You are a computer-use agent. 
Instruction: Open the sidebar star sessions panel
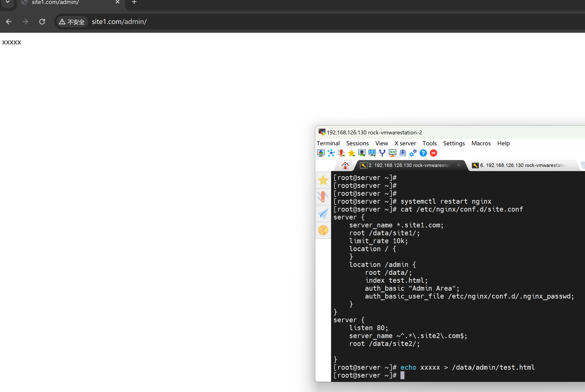click(x=323, y=180)
